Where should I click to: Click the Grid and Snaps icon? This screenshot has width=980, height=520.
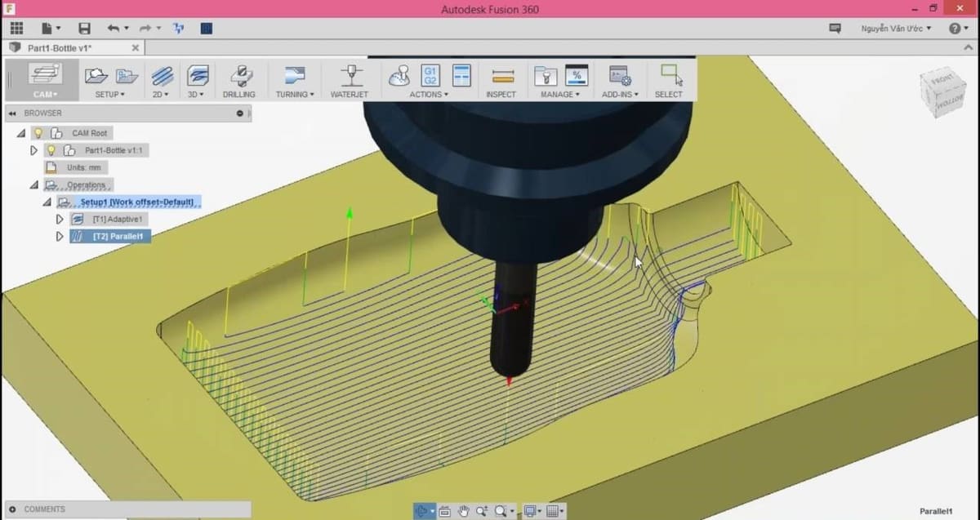click(x=553, y=511)
